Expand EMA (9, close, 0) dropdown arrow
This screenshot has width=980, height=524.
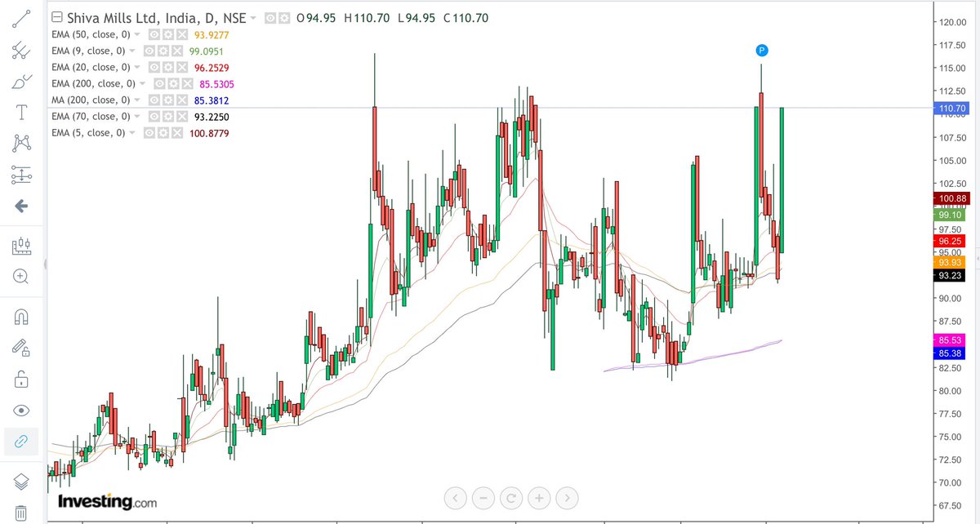coord(131,51)
